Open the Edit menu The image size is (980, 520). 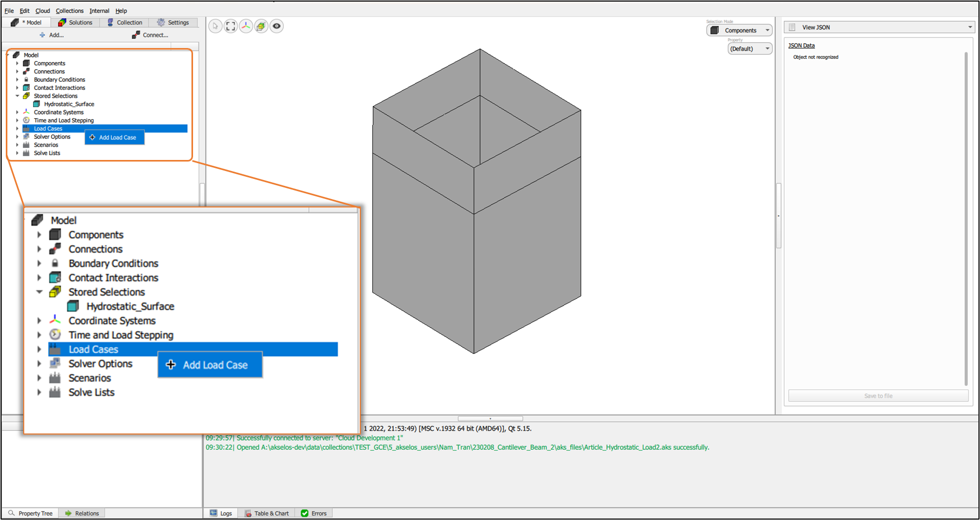click(25, 11)
